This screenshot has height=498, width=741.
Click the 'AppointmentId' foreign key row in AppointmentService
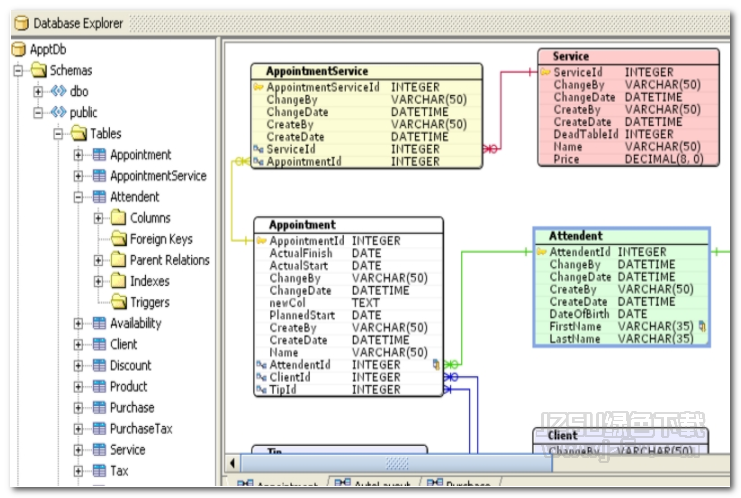(366, 162)
